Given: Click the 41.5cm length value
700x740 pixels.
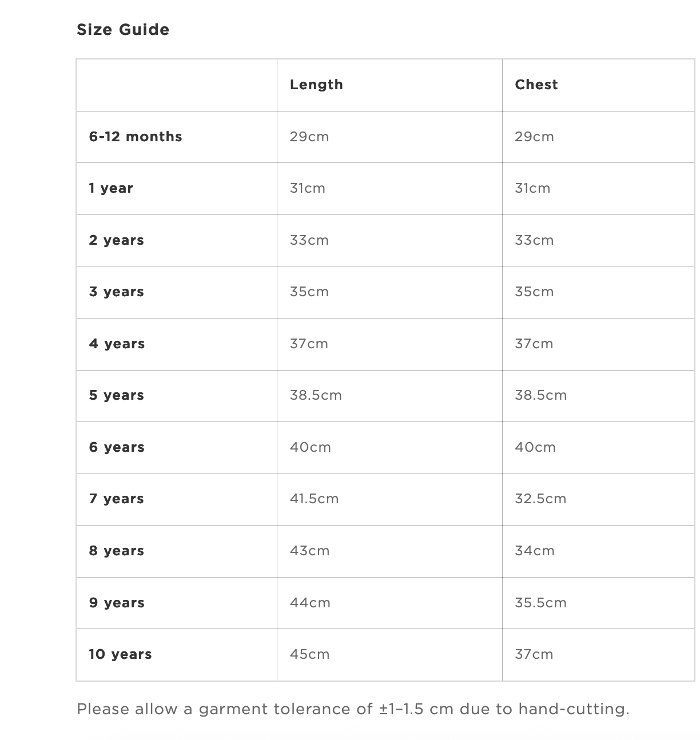Looking at the screenshot, I should click(314, 499).
